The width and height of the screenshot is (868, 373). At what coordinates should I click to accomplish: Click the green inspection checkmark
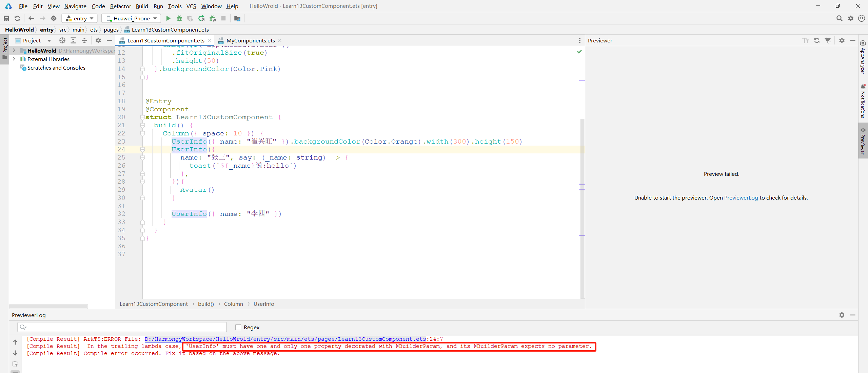tap(579, 52)
